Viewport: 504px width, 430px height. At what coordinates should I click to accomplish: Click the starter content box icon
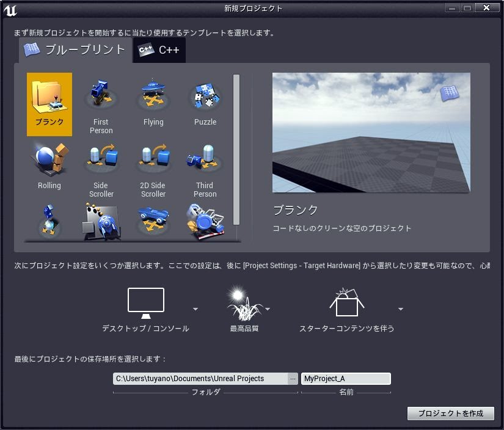346,303
